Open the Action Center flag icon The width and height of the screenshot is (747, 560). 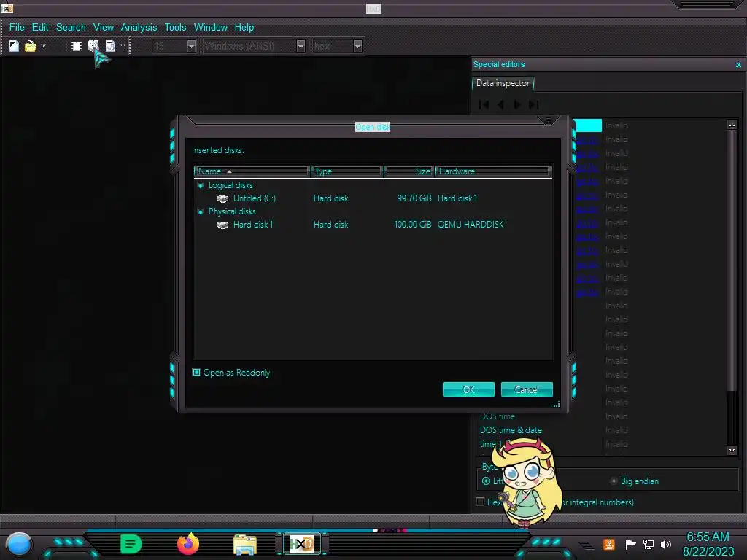coord(630,544)
